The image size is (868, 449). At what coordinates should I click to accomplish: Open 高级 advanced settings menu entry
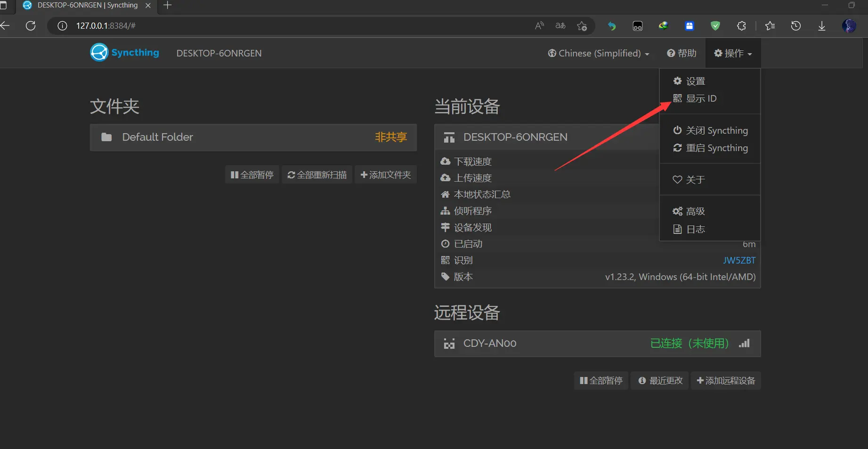point(710,211)
